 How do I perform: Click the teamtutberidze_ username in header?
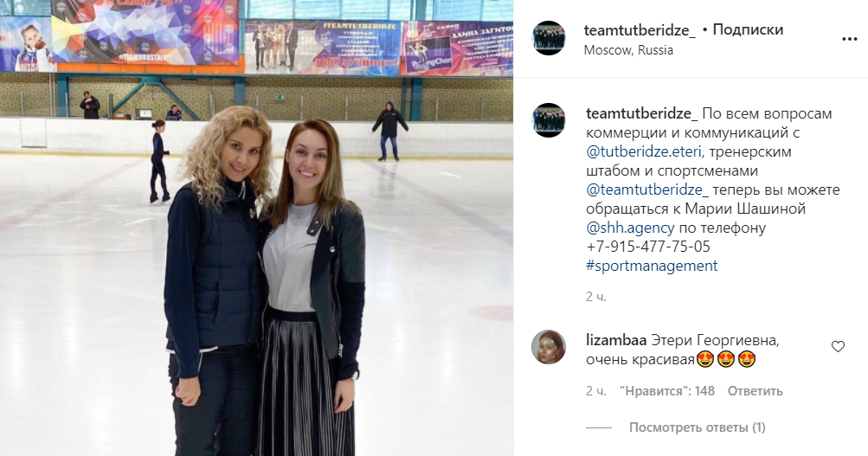click(640, 29)
